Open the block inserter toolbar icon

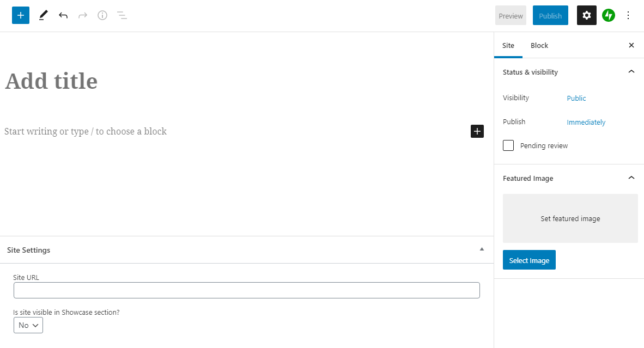click(x=20, y=15)
